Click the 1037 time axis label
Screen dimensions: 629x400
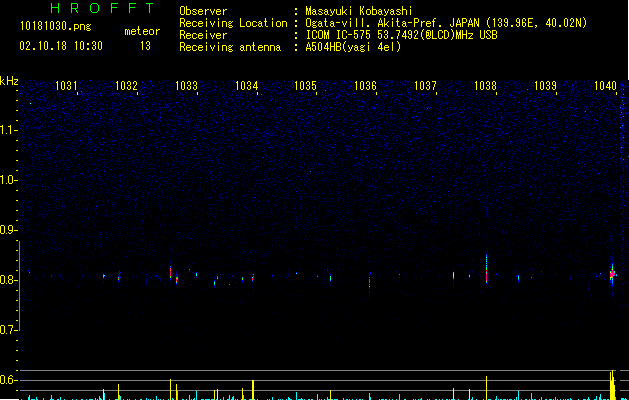(x=425, y=85)
